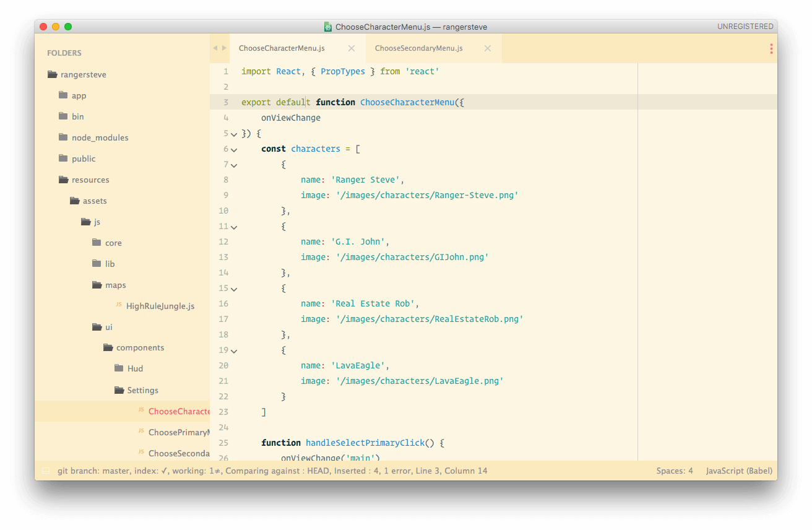Screen dimensions: 812x530
Task: Click the node_modules folder icon
Action: tap(63, 137)
